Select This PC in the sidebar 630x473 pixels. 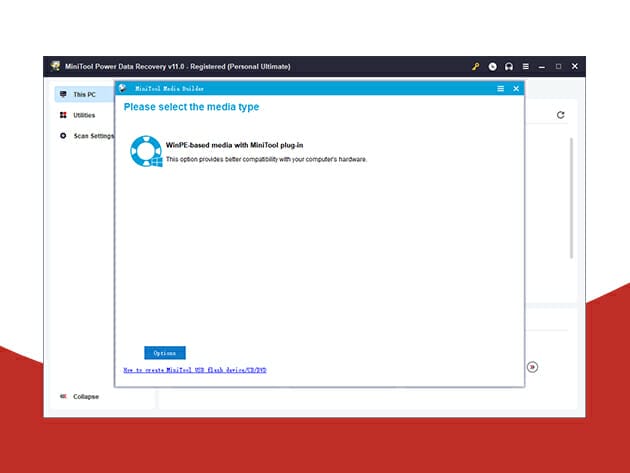pos(84,95)
